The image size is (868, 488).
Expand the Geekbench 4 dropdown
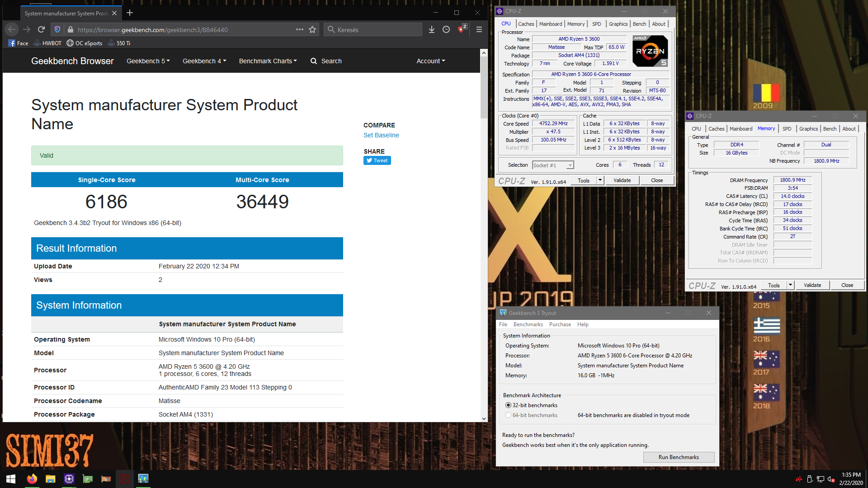tap(204, 61)
